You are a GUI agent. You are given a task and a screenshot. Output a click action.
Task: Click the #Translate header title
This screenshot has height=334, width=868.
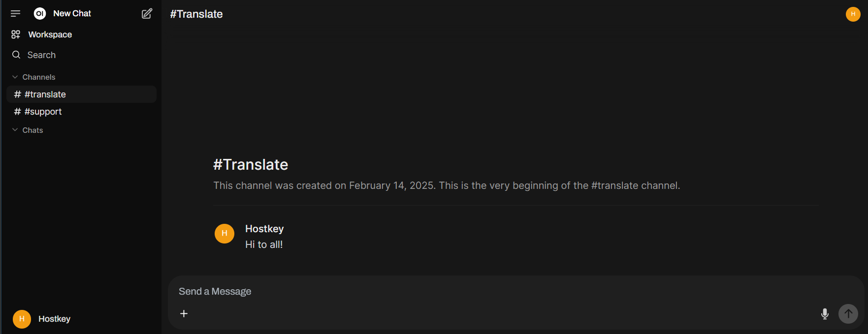(x=196, y=14)
